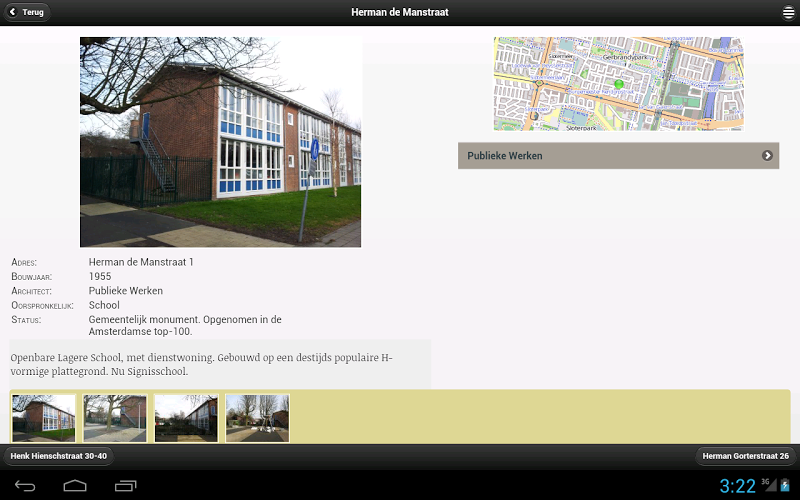
Task: Tap the Android recent apps icon
Action: [126, 486]
